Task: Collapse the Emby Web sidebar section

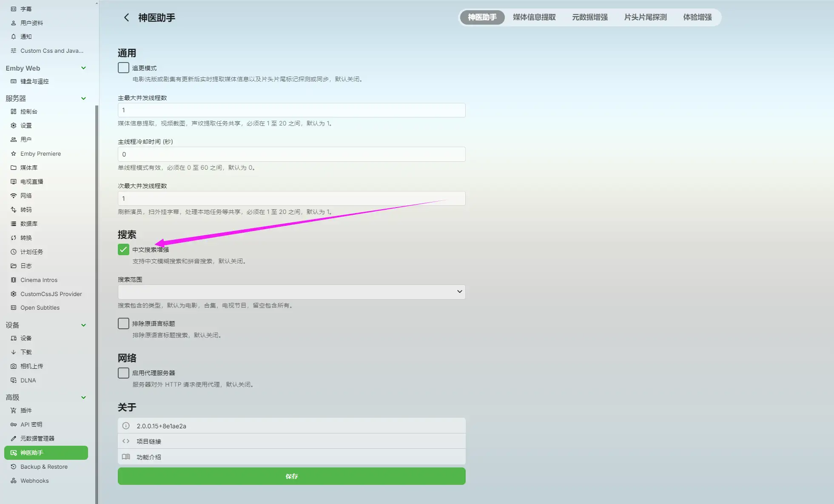Action: (x=83, y=68)
